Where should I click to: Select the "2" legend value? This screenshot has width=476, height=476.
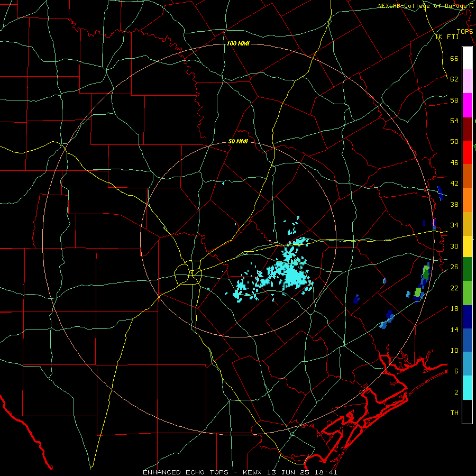click(456, 392)
